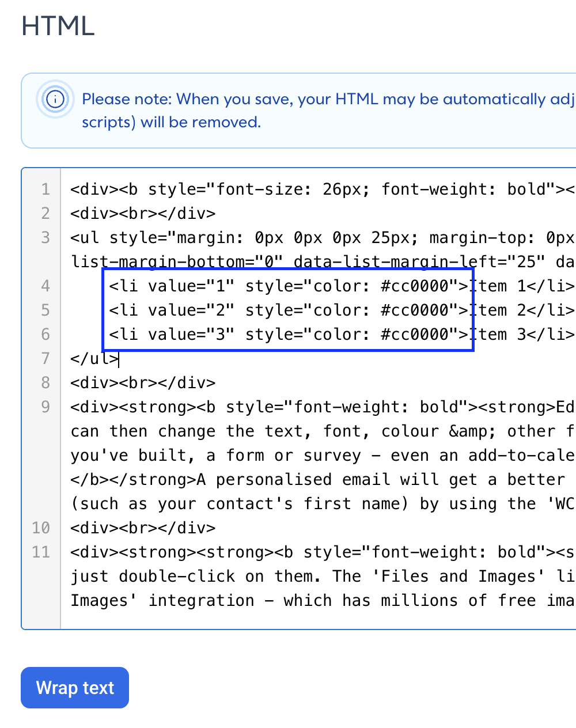Click line number 4 in gutter

[46, 286]
